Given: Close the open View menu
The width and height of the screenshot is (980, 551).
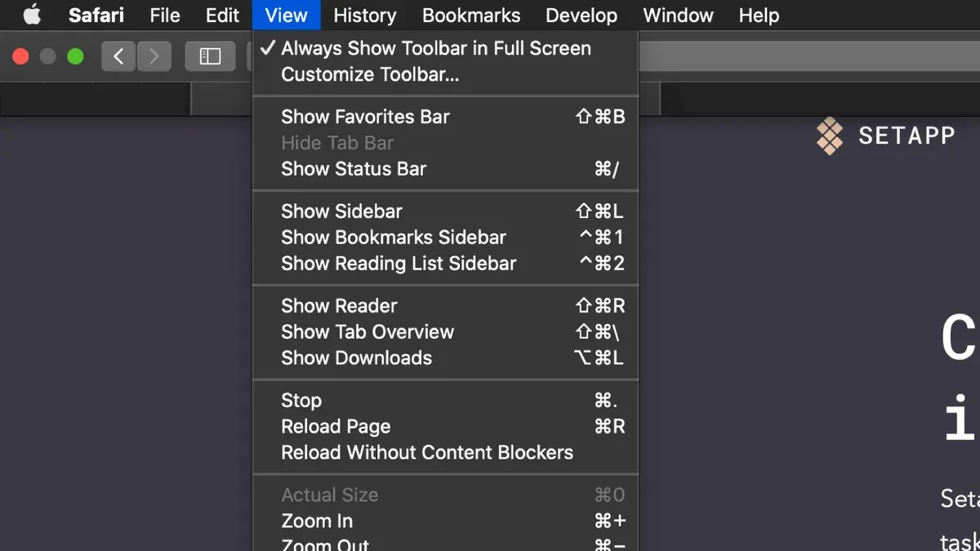Looking at the screenshot, I should point(286,15).
